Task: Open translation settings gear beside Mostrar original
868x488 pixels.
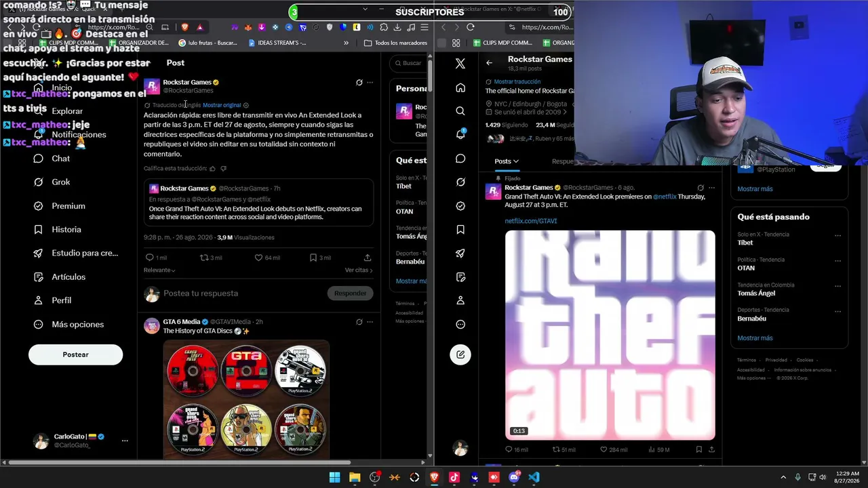Action: pos(245,105)
